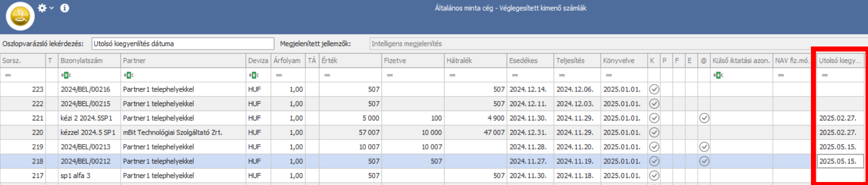Click the ABC filter icon under Bizonylatszám
The width and height of the screenshot is (868, 185).
66,75
